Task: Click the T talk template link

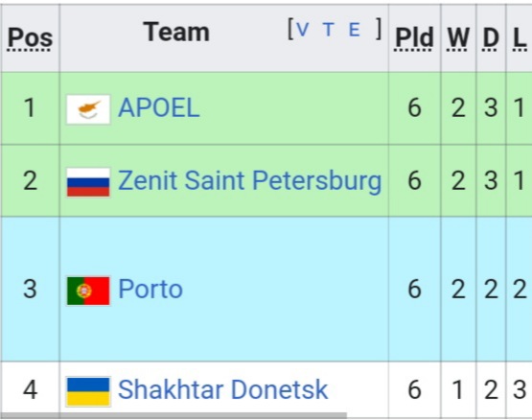Action: 328,30
